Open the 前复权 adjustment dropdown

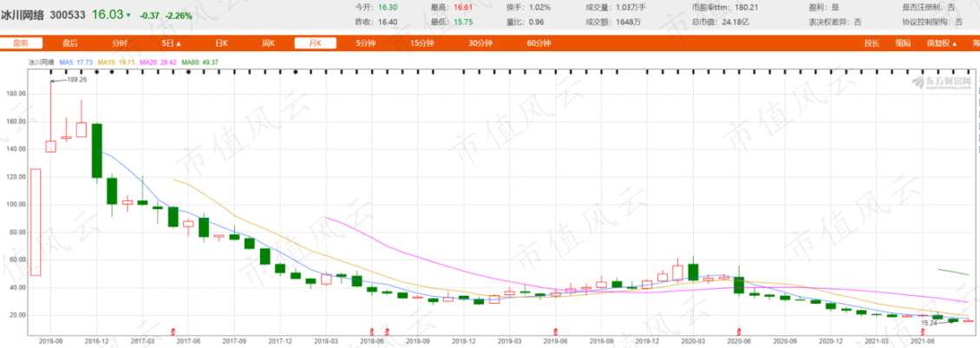(941, 43)
